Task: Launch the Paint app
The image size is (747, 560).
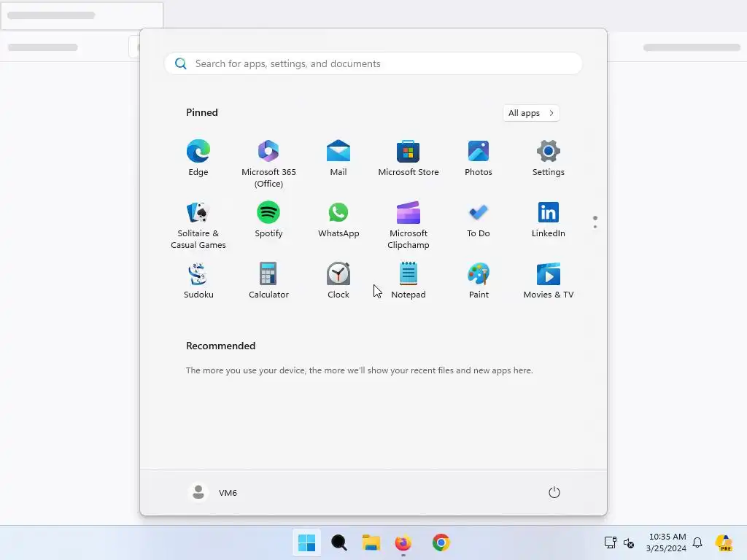Action: click(479, 281)
